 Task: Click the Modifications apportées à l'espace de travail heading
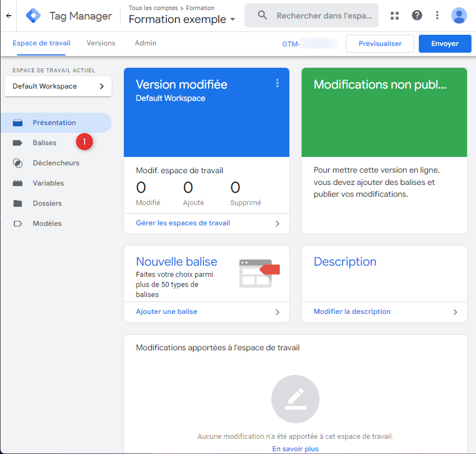point(218,348)
